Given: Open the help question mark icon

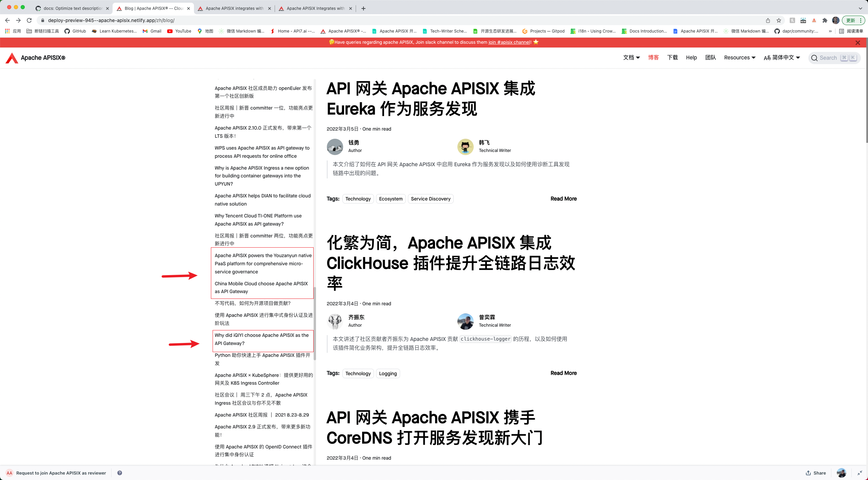Looking at the screenshot, I should coord(120,473).
